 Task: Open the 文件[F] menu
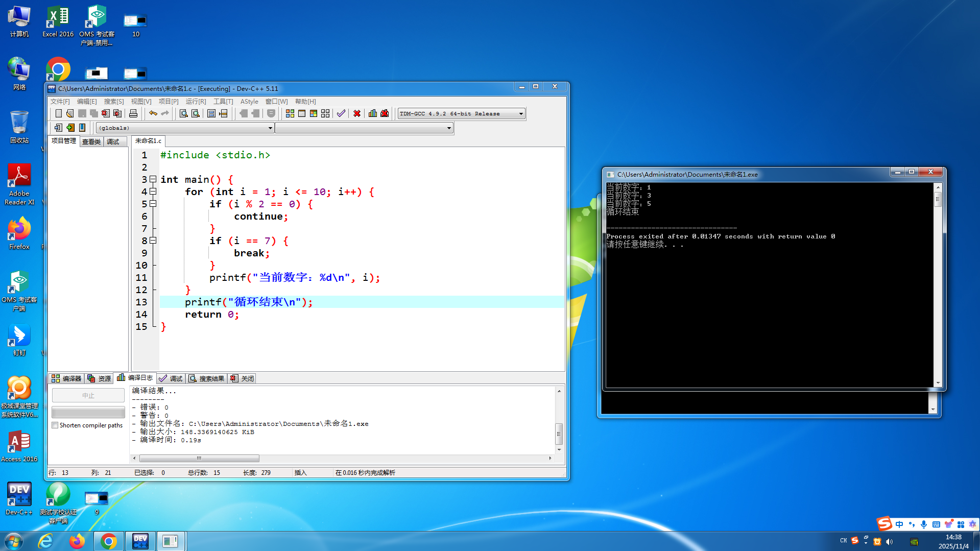(x=60, y=102)
